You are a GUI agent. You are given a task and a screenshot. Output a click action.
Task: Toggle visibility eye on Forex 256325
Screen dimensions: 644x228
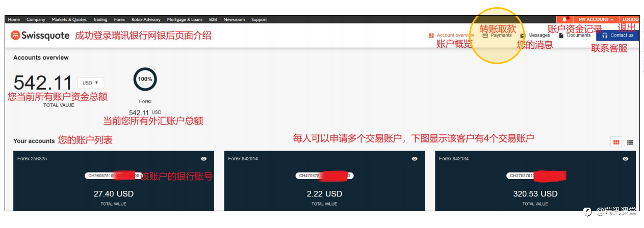[x=204, y=159]
